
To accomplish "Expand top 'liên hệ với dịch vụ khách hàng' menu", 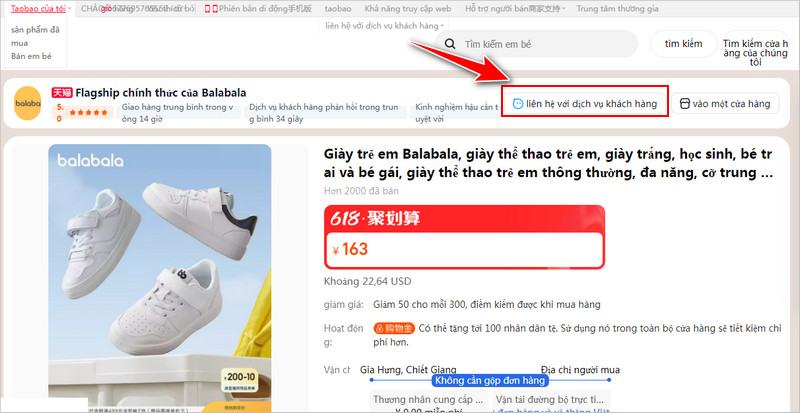I will coord(384,25).
